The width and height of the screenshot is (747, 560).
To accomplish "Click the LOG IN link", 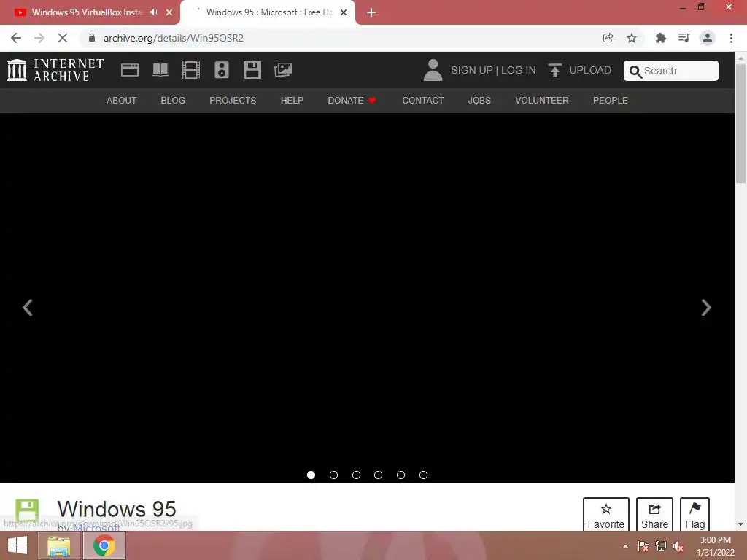I will click(x=519, y=70).
